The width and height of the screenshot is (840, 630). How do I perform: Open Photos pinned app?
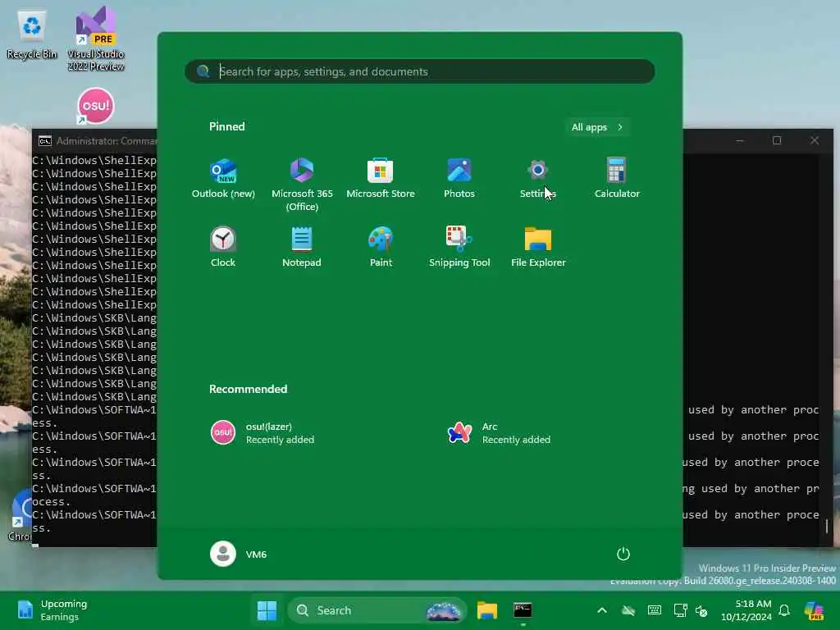459,179
